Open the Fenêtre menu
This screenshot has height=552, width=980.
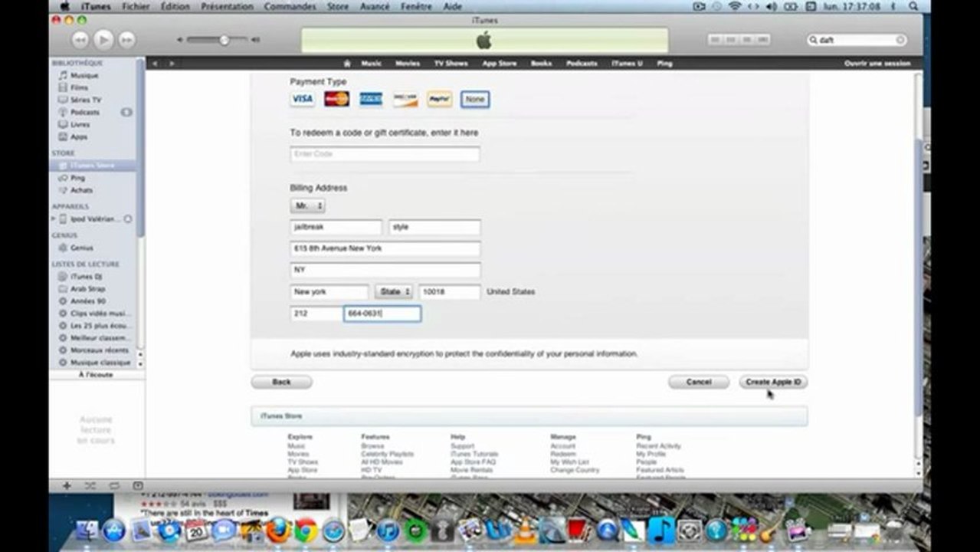click(417, 6)
